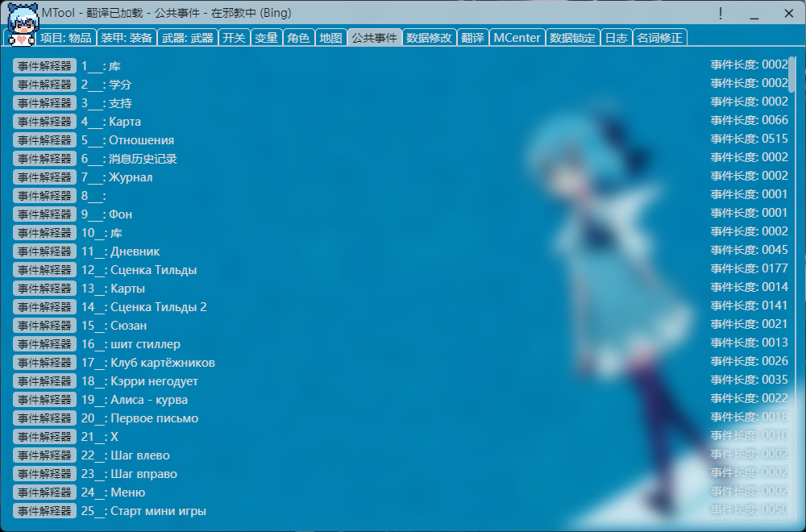The height and width of the screenshot is (532, 806).
Task: Switch to the 角色 tab
Action: point(298,38)
